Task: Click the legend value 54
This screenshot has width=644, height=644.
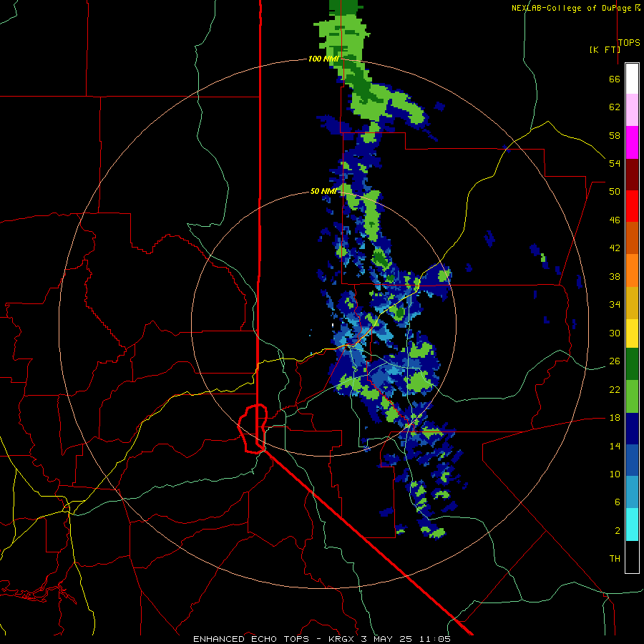Action: tap(615, 163)
